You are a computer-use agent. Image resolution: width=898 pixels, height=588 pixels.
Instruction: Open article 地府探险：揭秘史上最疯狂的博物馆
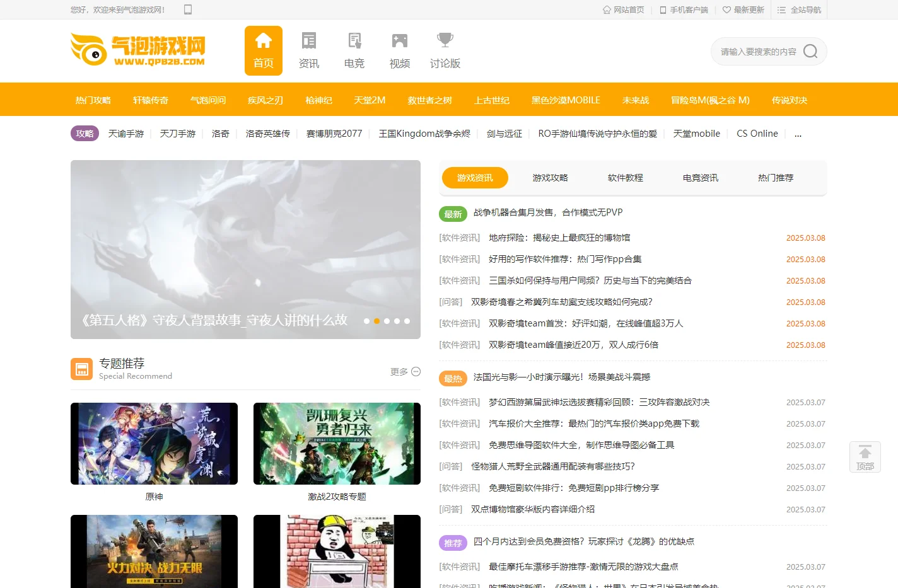[x=559, y=238]
